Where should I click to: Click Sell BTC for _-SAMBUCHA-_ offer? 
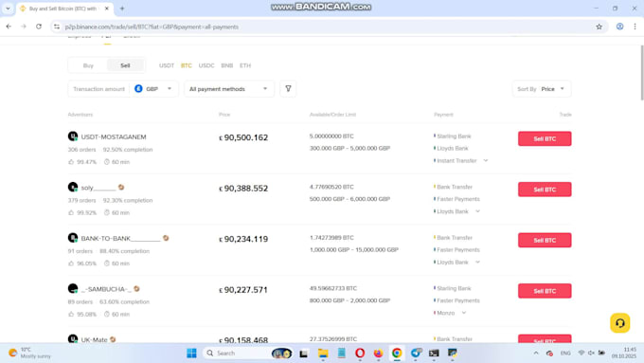[545, 291]
